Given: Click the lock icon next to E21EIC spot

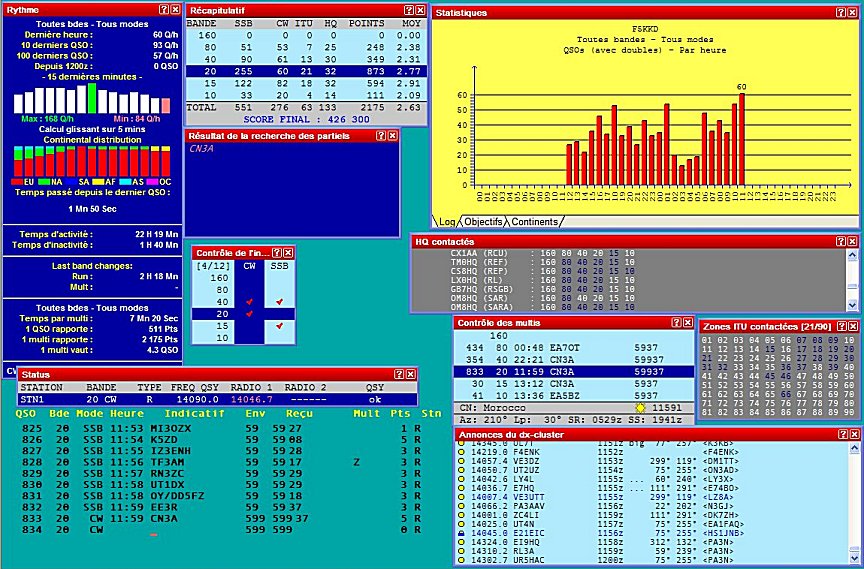Looking at the screenshot, I should [460, 533].
